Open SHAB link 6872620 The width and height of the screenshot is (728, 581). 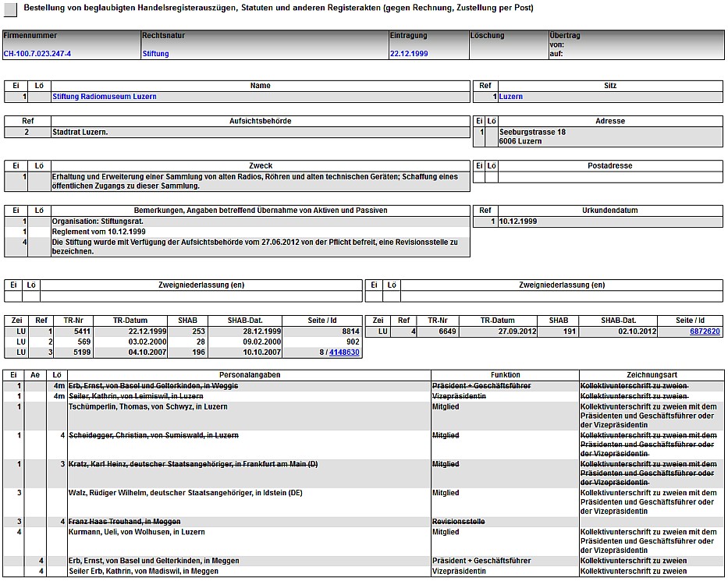(705, 331)
